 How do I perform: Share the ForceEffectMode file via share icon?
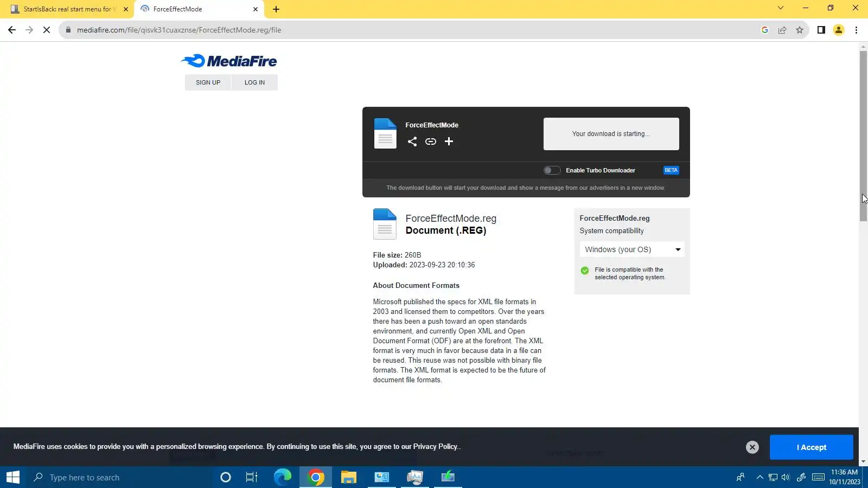412,142
